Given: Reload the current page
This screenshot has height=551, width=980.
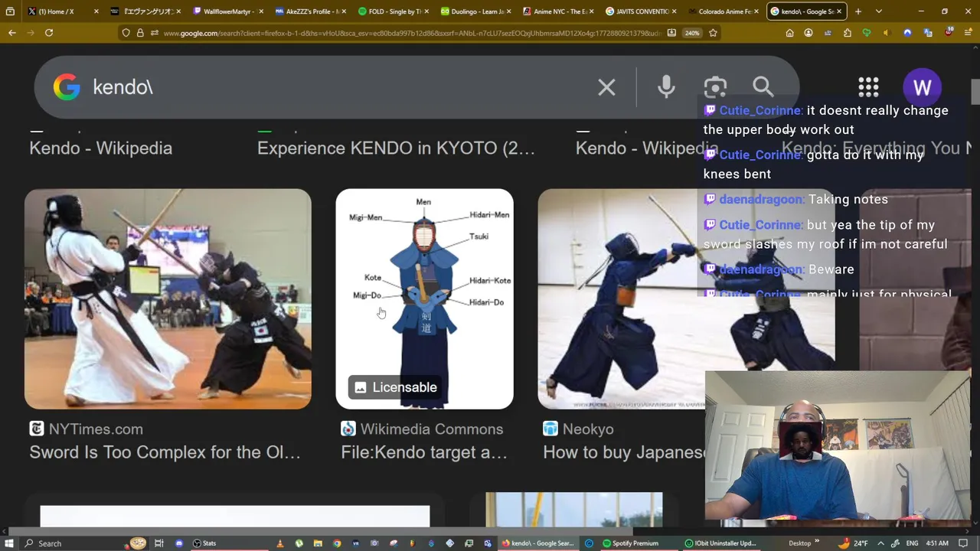Looking at the screenshot, I should [49, 33].
